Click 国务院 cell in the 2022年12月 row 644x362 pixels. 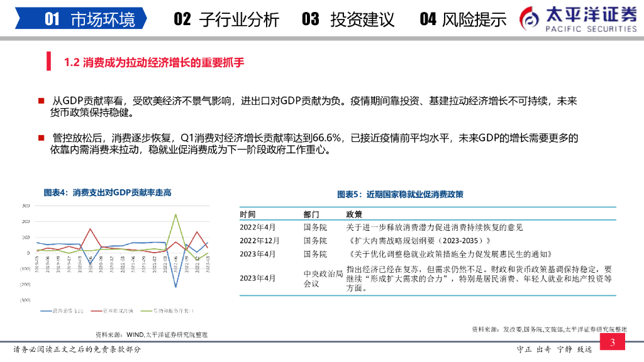click(x=315, y=241)
